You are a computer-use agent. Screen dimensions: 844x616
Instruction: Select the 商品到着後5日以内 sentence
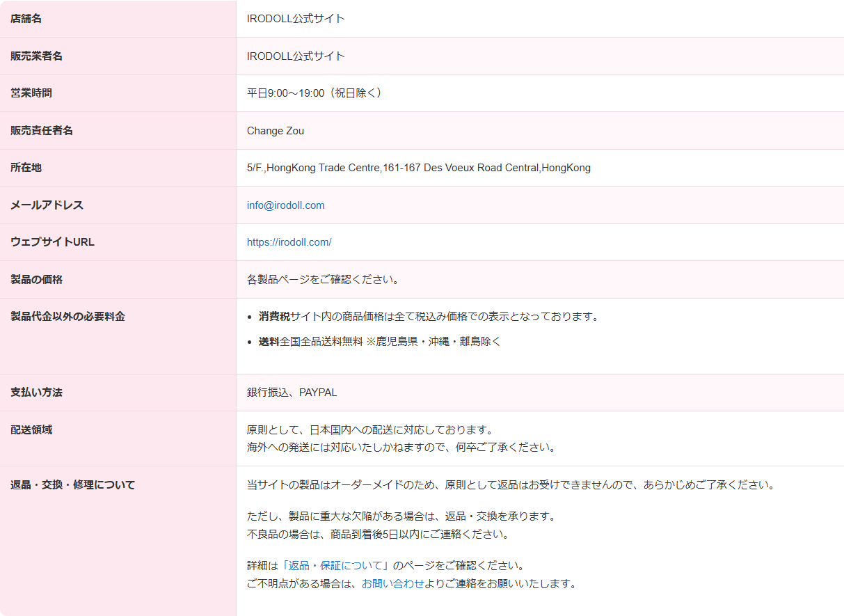point(379,535)
